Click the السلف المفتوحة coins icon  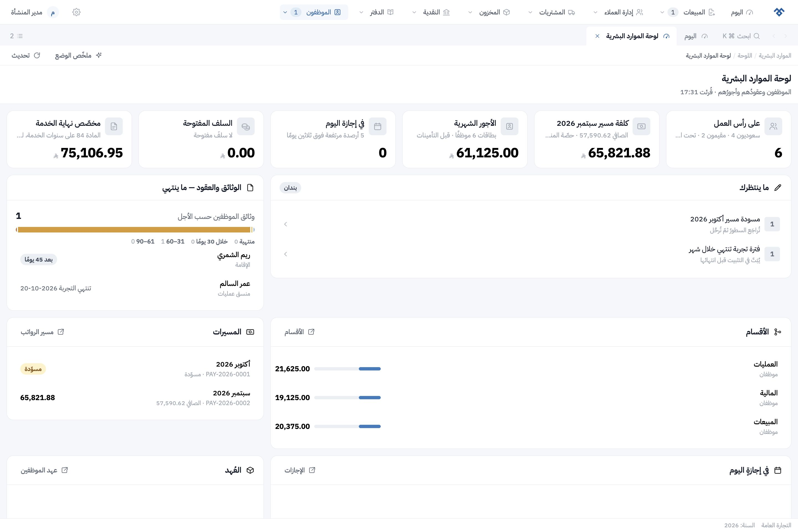click(246, 126)
